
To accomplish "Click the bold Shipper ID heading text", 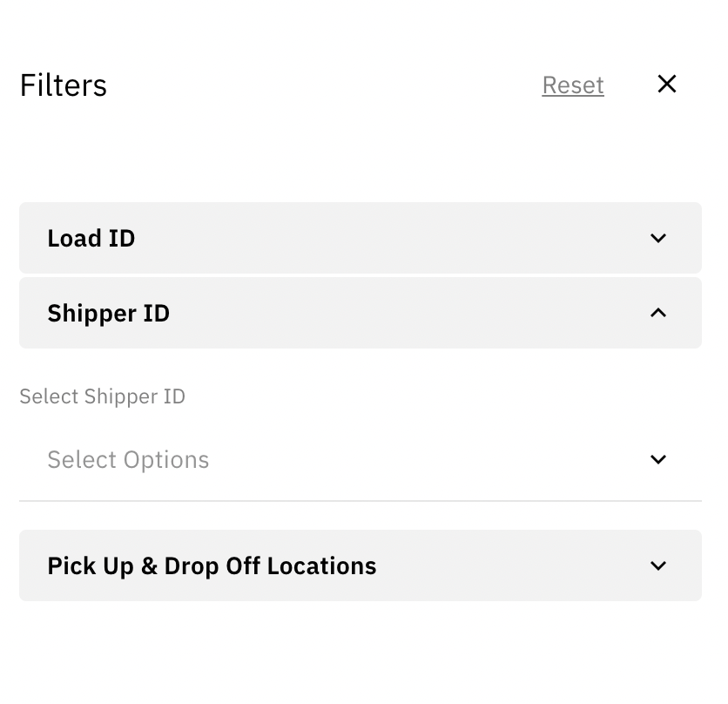I will [x=108, y=313].
